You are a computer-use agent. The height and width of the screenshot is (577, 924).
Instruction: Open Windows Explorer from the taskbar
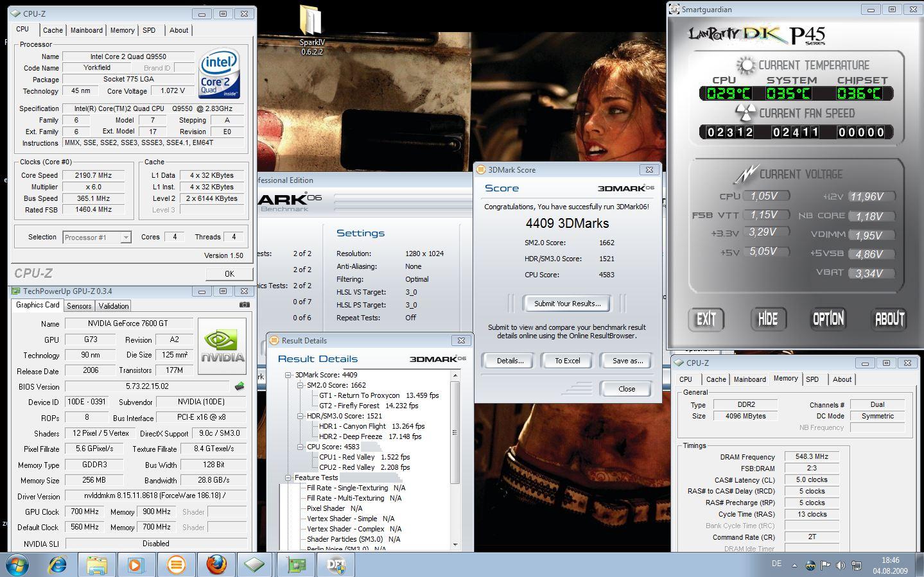(97, 565)
